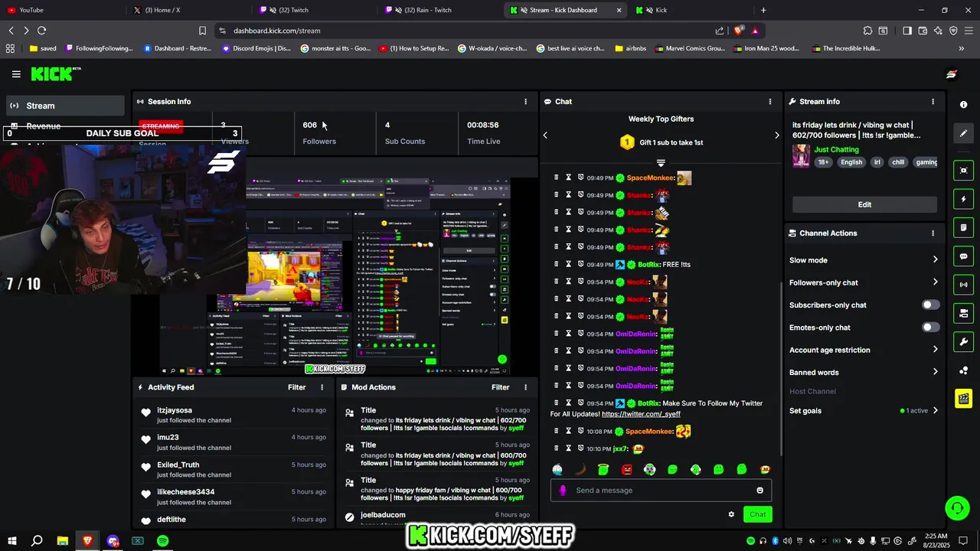Screen dimensions: 980x551
Task: Toggle Emotes-only chat switch
Action: pyautogui.click(x=930, y=328)
